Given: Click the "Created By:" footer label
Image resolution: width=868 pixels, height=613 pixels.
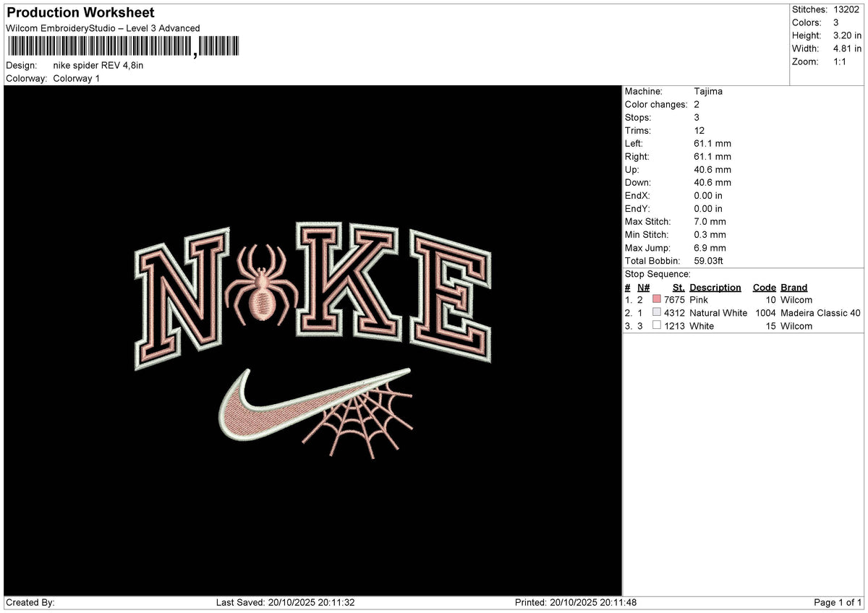Looking at the screenshot, I should coord(30,603).
